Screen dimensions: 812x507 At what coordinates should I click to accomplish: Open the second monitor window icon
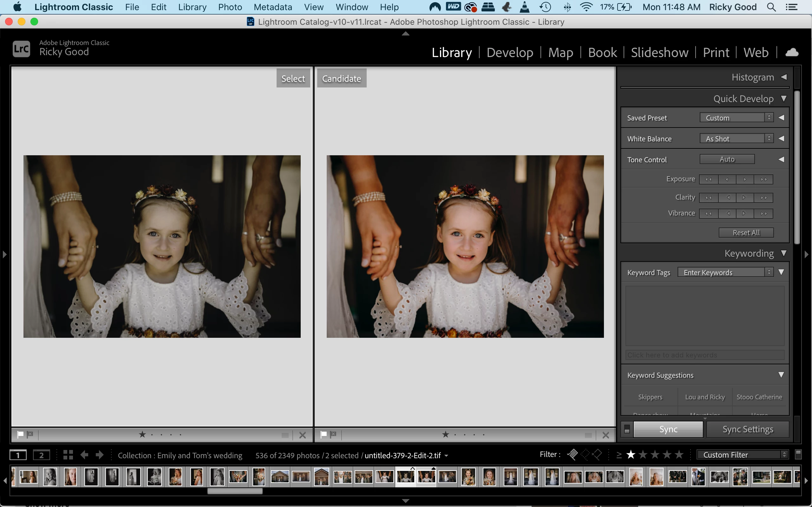click(x=41, y=455)
